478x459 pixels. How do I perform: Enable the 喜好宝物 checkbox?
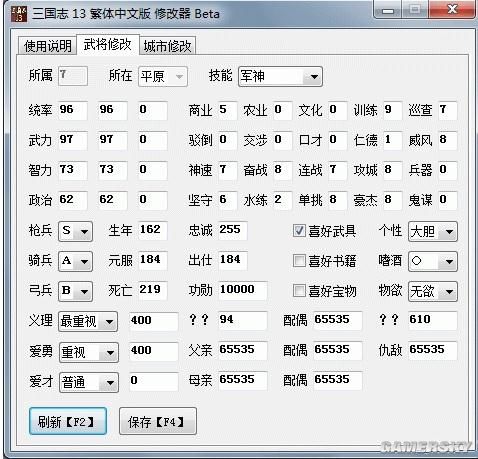[299, 290]
